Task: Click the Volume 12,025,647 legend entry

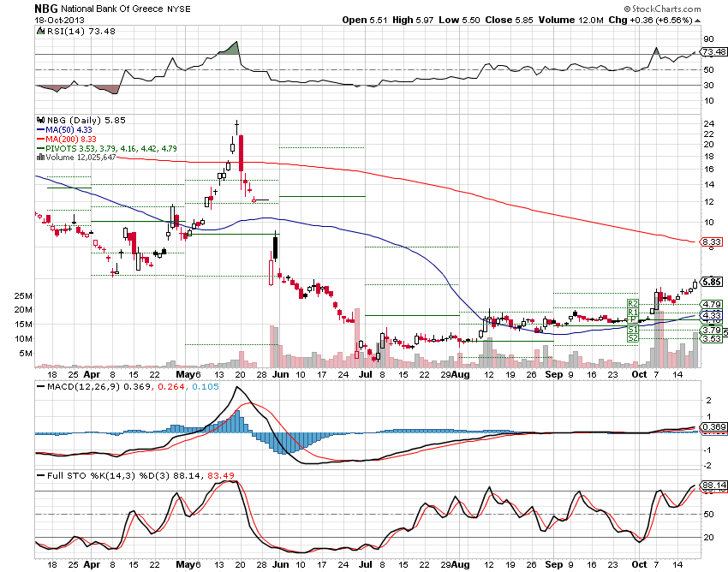Action: click(x=81, y=158)
